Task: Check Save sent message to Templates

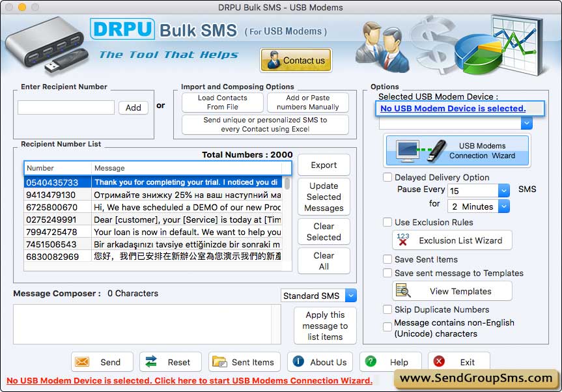Action: 387,273
